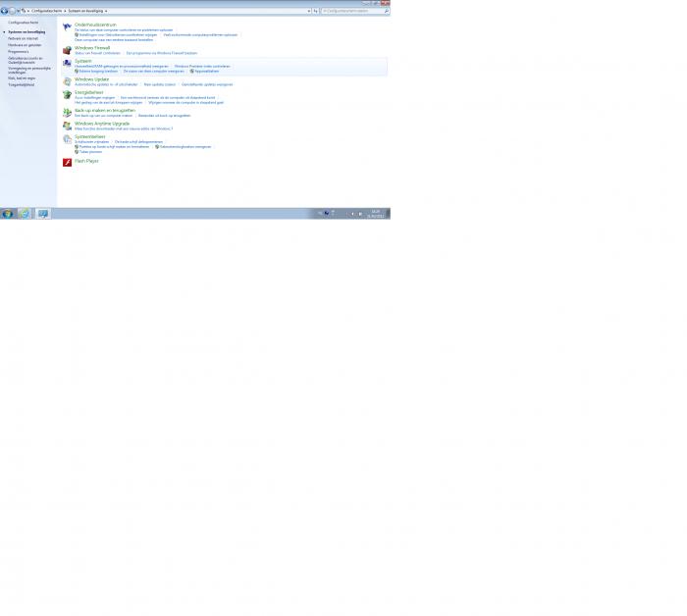This screenshot has height=616, width=687.
Task: Open Back-up maken en terugzetten heading
Action: (105, 110)
